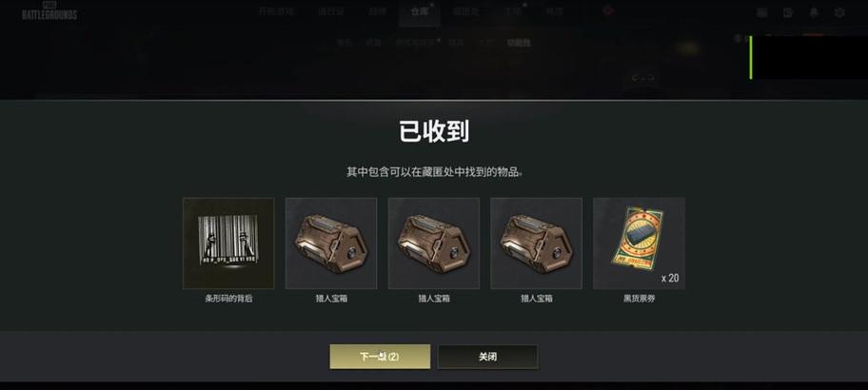Click the icon left of the bell
The image size is (868, 390).
click(x=788, y=12)
